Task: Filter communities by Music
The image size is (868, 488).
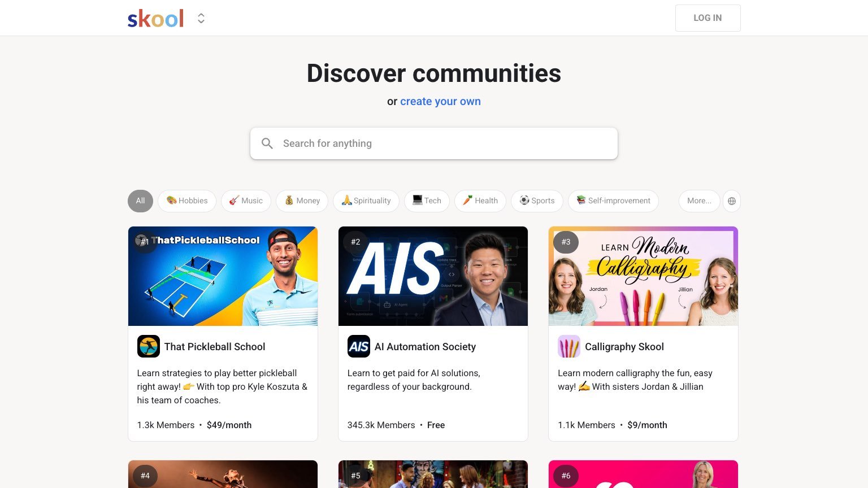Action: coord(246,201)
